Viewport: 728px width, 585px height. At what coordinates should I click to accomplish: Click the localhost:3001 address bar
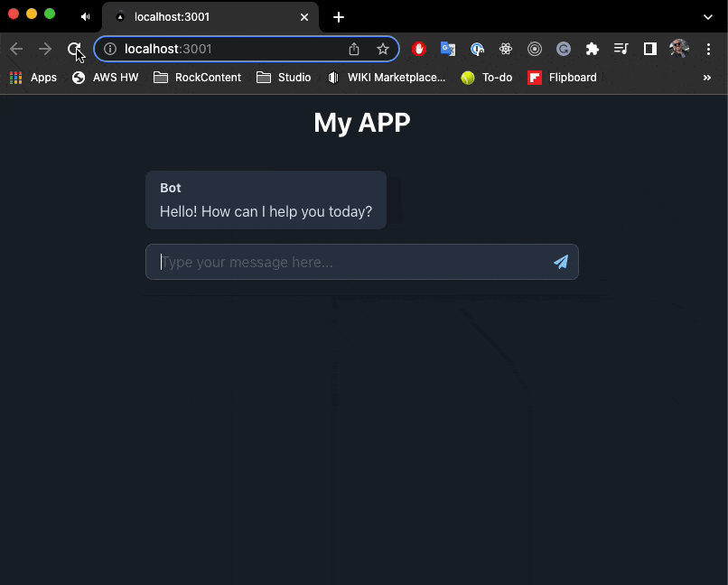(x=246, y=49)
